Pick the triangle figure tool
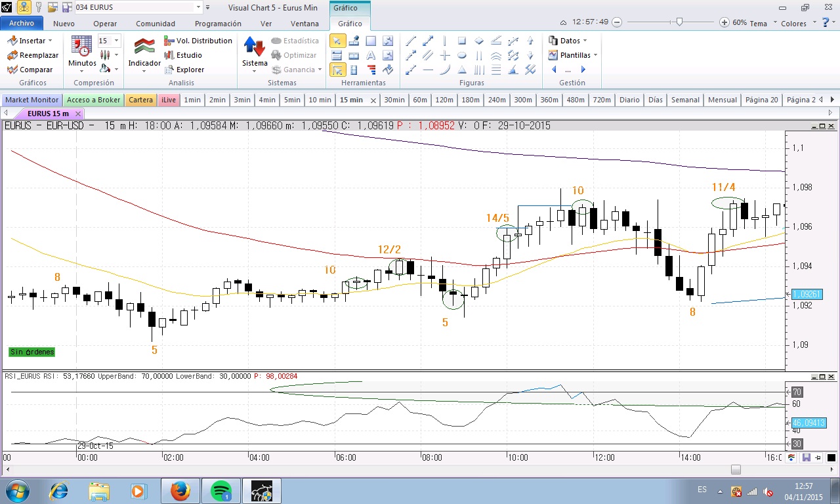This screenshot has width=840, height=504. pyautogui.click(x=462, y=70)
